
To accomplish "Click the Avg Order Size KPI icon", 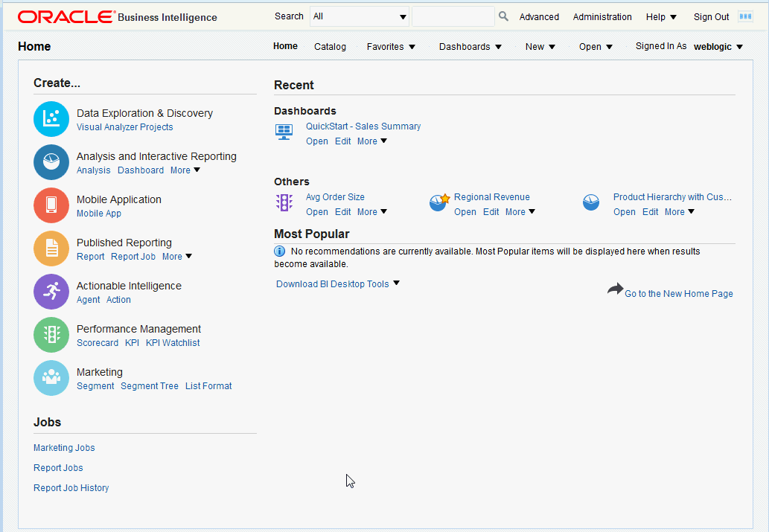I will point(284,202).
